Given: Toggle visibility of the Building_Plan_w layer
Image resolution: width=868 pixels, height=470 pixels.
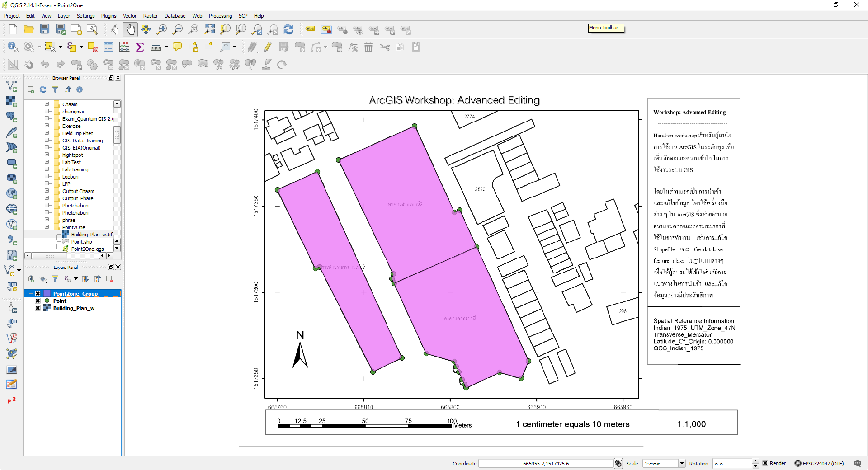Looking at the screenshot, I should pyautogui.click(x=38, y=308).
